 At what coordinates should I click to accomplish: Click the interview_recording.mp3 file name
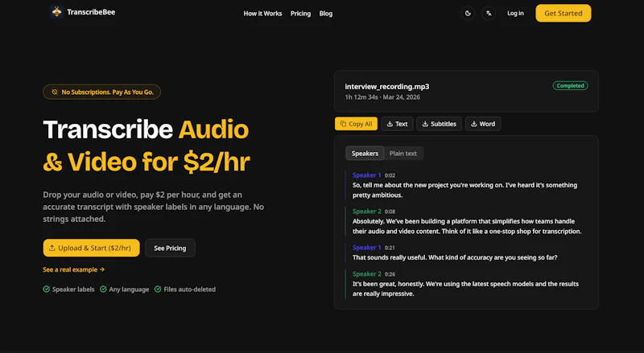tap(387, 87)
